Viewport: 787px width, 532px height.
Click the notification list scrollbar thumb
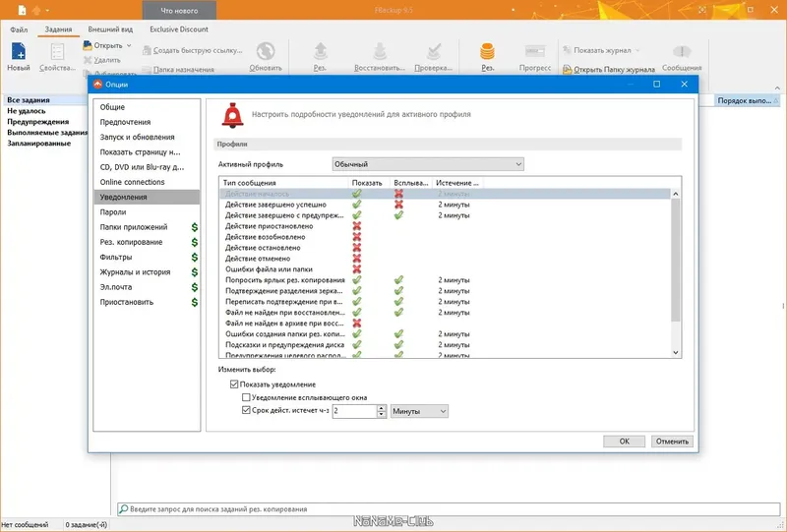(676, 260)
